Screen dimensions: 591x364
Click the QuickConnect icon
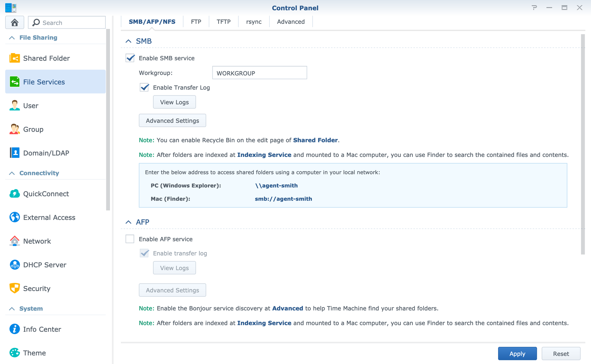tap(14, 194)
